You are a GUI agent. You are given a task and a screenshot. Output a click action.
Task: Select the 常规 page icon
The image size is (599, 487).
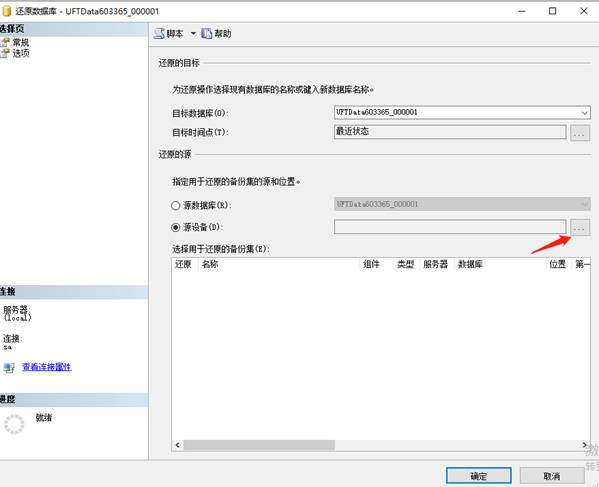(x=5, y=42)
